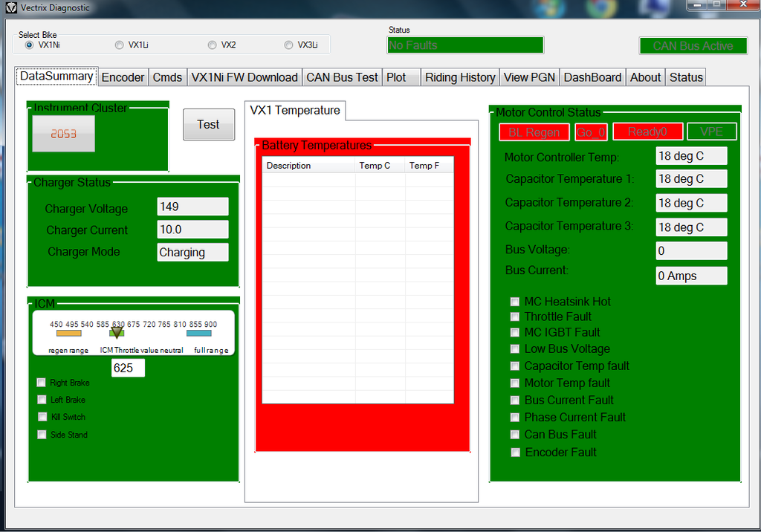Select the VX1Ni bike radio button
This screenshot has width=761, height=532.
click(29, 45)
